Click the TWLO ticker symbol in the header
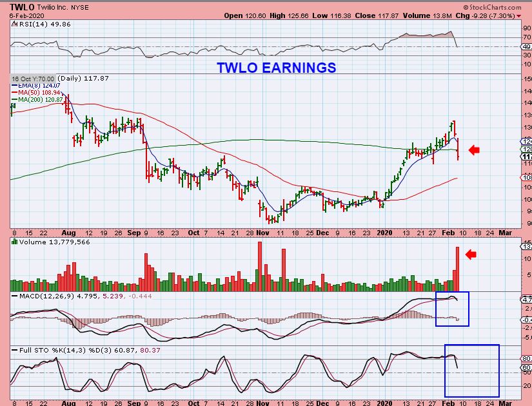This screenshot has height=406, width=532. coord(22,7)
